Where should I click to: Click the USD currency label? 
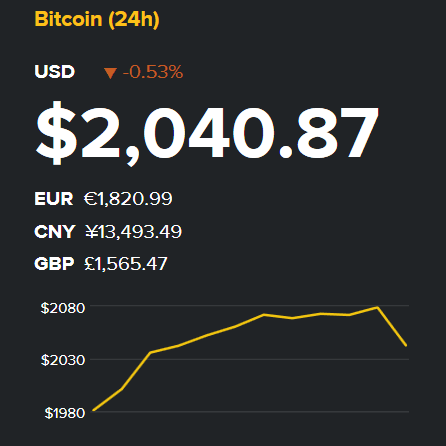[x=55, y=72]
